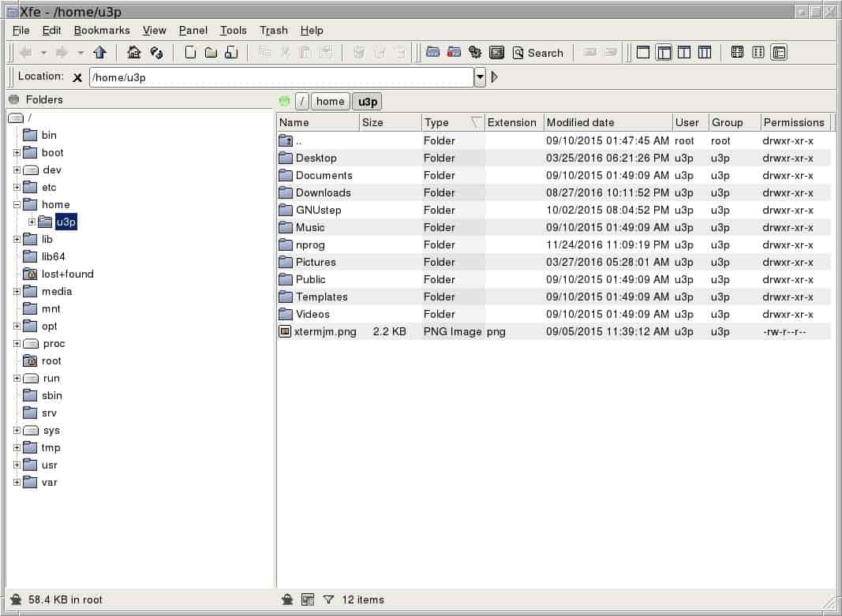Open the Bookmarks menu
Image resolution: width=842 pixels, height=616 pixels.
(102, 30)
